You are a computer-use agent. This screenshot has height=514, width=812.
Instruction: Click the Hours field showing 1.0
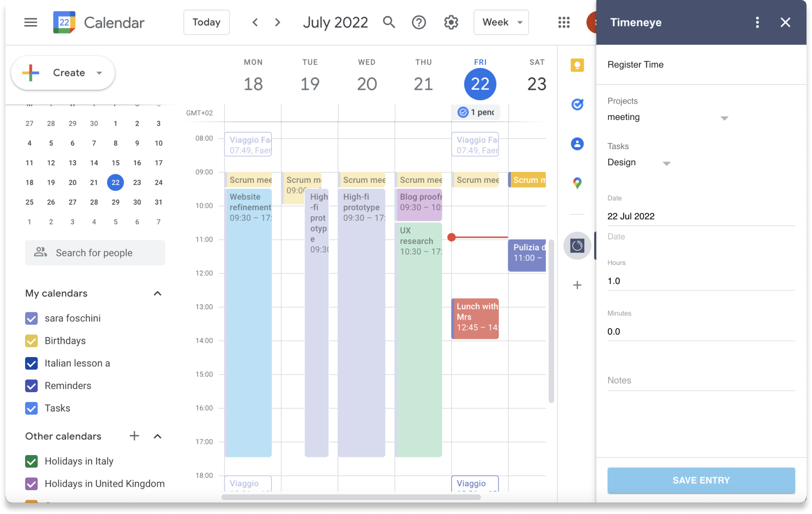tap(701, 281)
